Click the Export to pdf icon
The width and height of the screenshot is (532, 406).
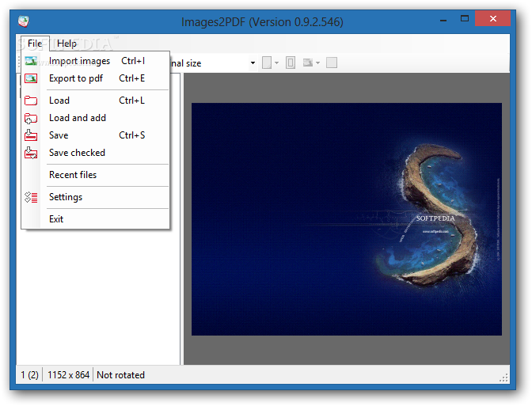(x=31, y=78)
